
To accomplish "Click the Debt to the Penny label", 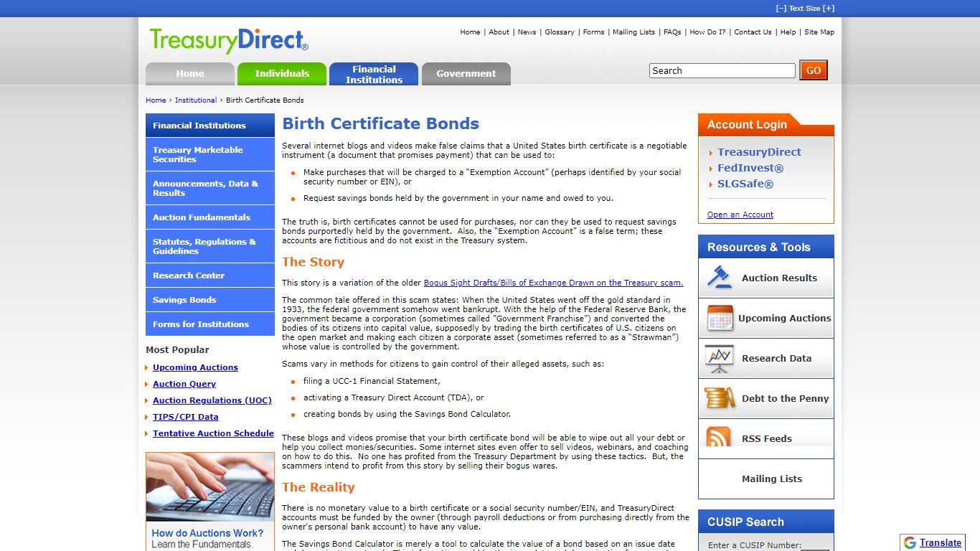I will click(785, 398).
